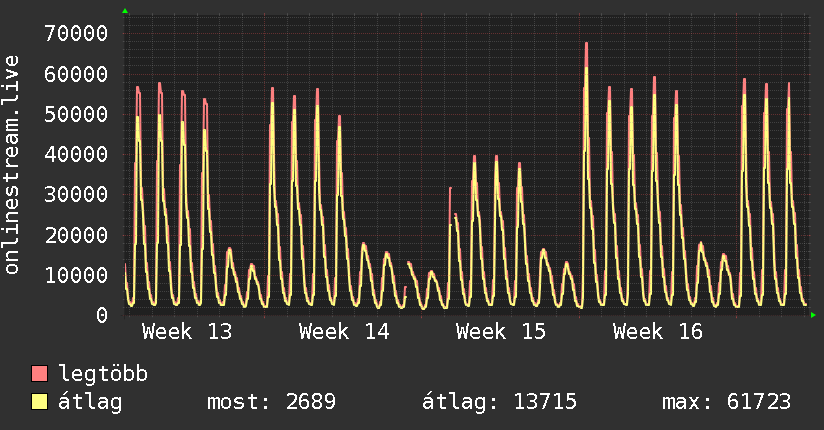Click the 30000 y-axis label
This screenshot has height=430, width=824.
click(76, 194)
